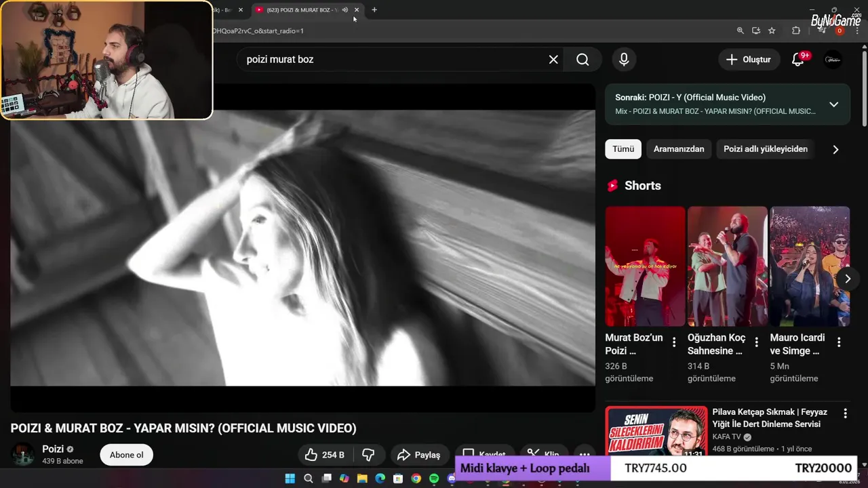Open the KAFA TV channel link
The width and height of the screenshot is (868, 488).
coord(727,437)
